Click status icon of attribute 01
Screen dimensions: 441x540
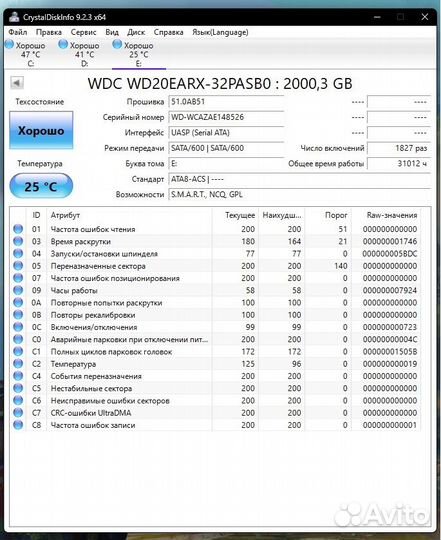pyautogui.click(x=18, y=229)
